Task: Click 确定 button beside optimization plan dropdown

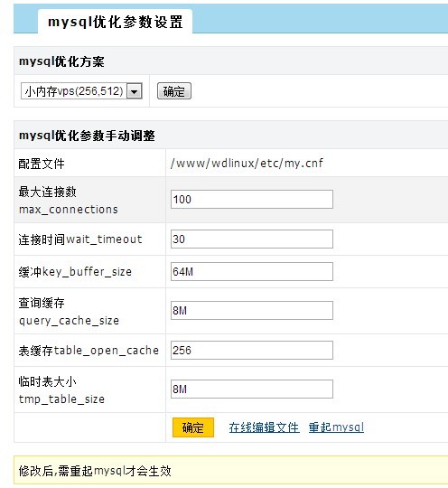Action: click(174, 91)
